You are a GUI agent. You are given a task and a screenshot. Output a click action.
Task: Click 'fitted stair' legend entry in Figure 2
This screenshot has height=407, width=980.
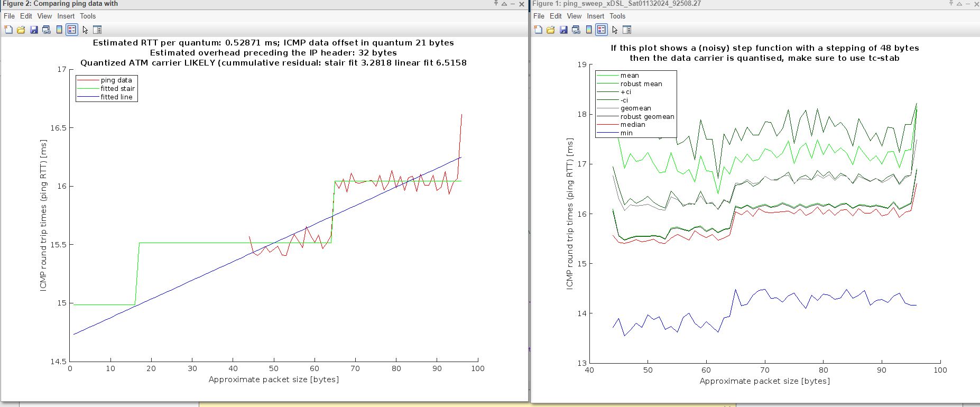(118, 89)
